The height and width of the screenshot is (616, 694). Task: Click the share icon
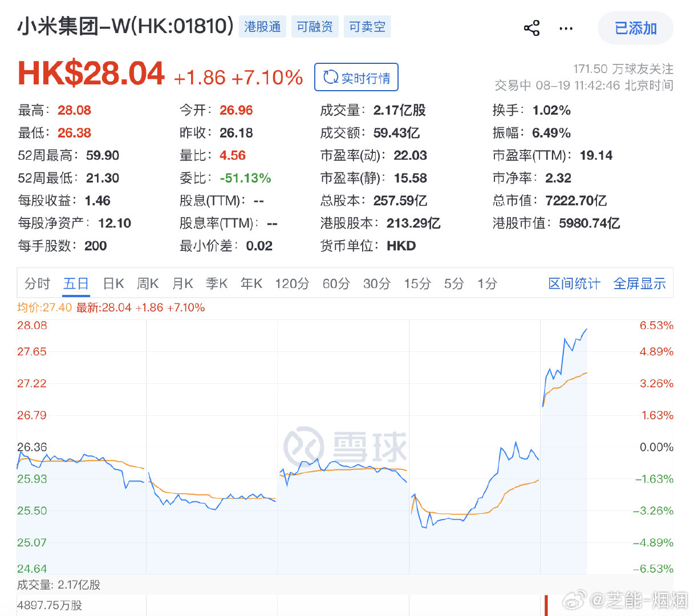point(531,28)
